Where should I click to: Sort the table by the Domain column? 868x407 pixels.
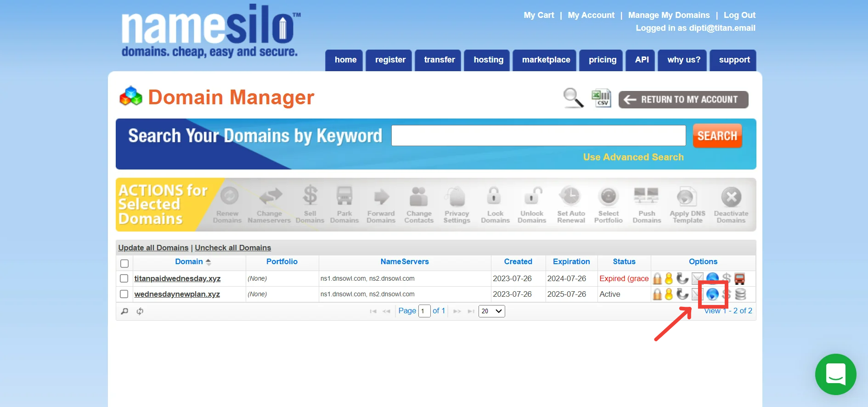pyautogui.click(x=189, y=261)
